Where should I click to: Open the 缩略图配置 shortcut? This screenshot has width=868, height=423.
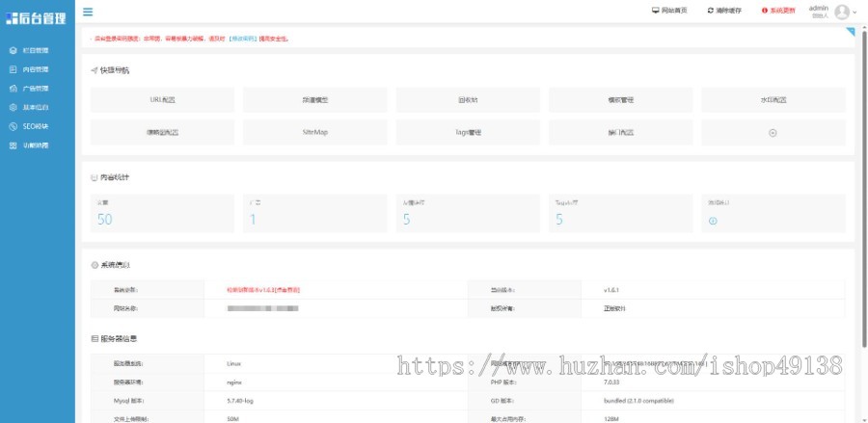(x=162, y=133)
